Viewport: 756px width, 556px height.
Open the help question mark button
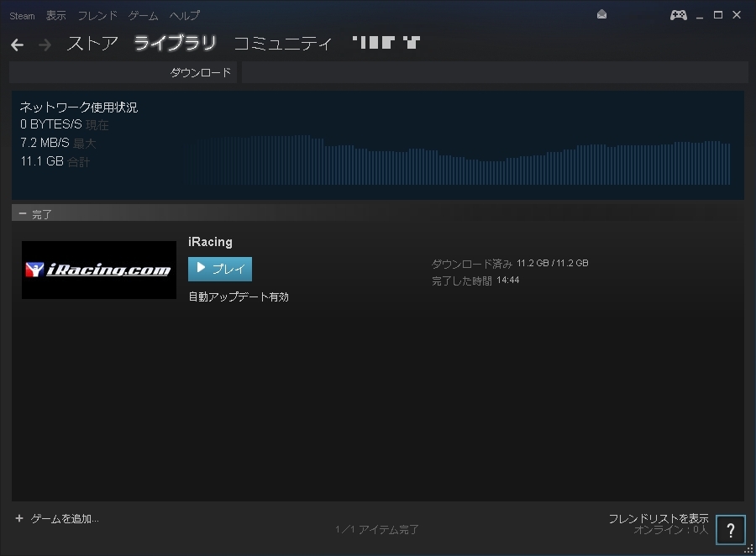(x=731, y=530)
